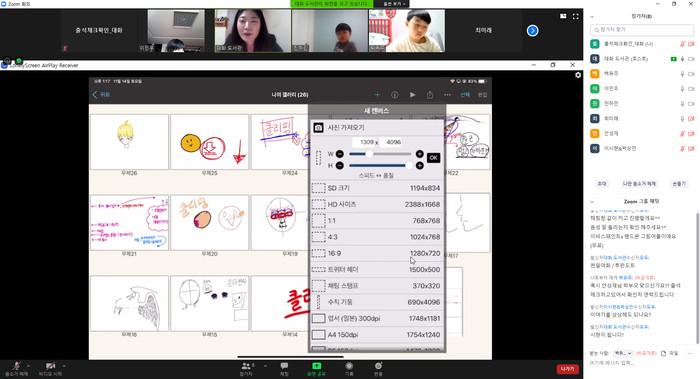The height and width of the screenshot is (379, 700).
Task: Open artwork thumbnail numbered 21
Action: [129, 222]
